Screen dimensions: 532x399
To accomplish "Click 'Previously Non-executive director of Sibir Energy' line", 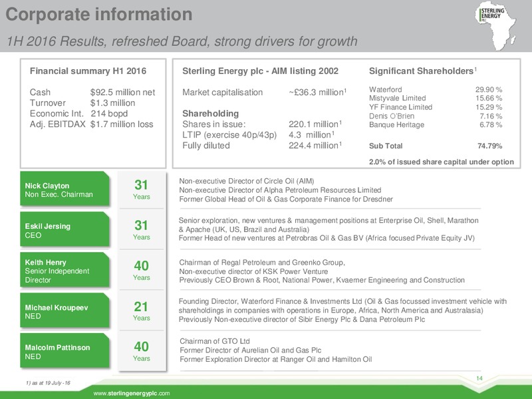I will tap(302, 320).
